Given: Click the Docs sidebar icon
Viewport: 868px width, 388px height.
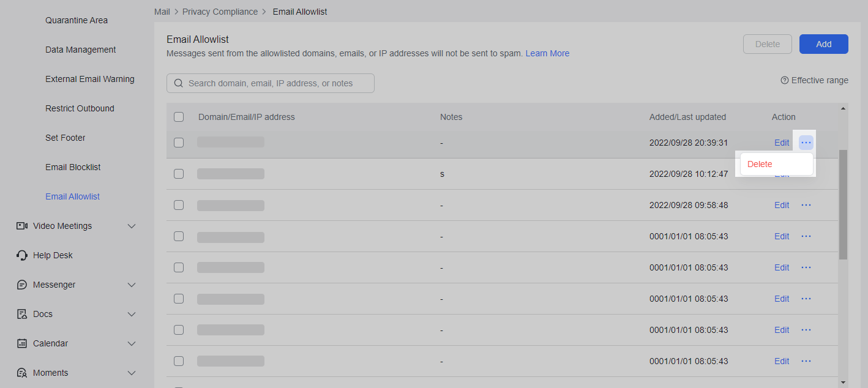Looking at the screenshot, I should 22,314.
